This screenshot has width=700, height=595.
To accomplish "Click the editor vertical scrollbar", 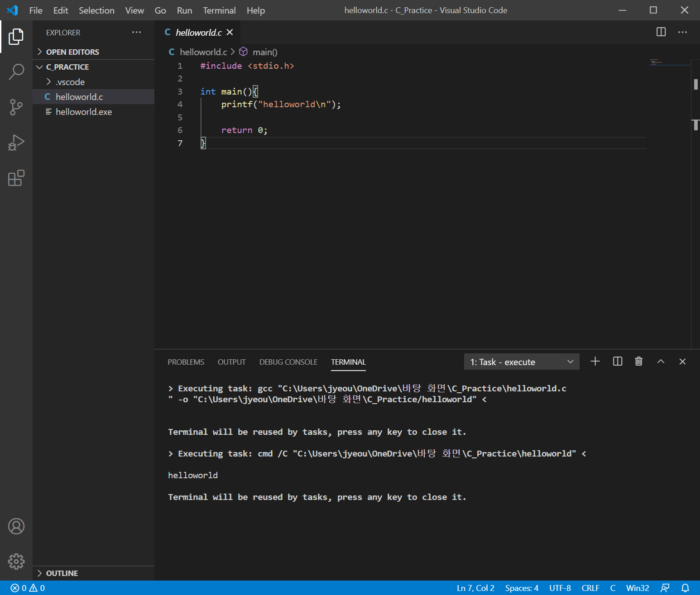I will (695, 204).
